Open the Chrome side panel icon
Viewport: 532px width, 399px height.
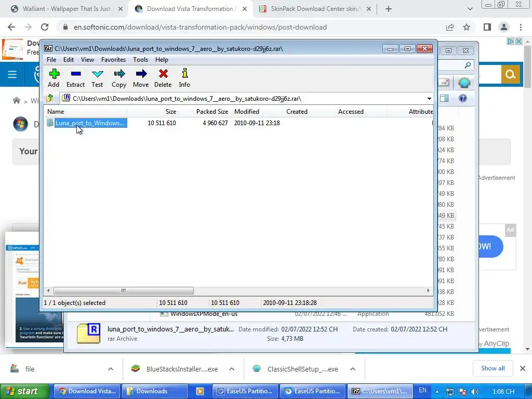(x=487, y=27)
